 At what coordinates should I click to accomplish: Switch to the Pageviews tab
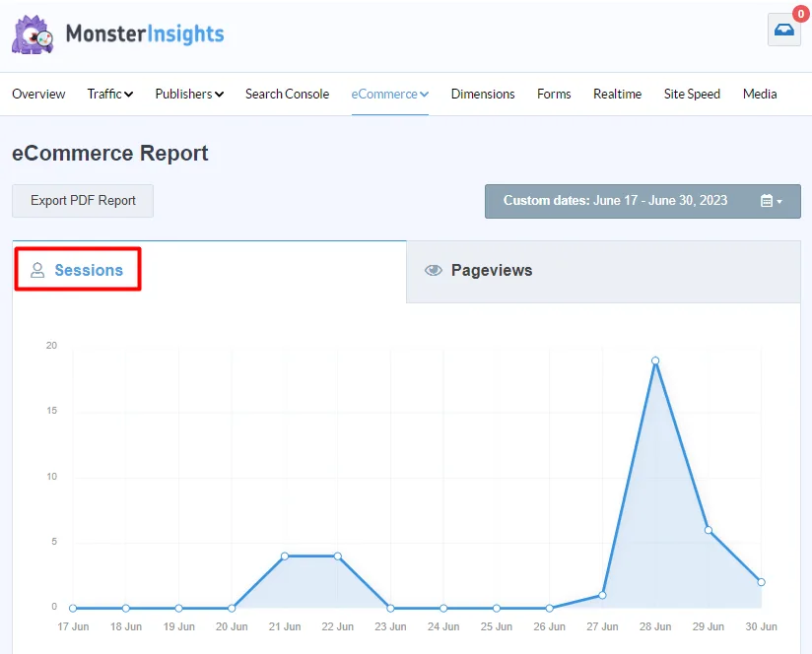(x=491, y=271)
